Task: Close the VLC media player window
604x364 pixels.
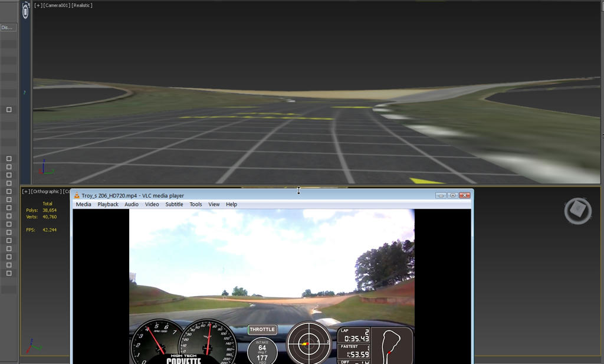Action: coord(465,195)
